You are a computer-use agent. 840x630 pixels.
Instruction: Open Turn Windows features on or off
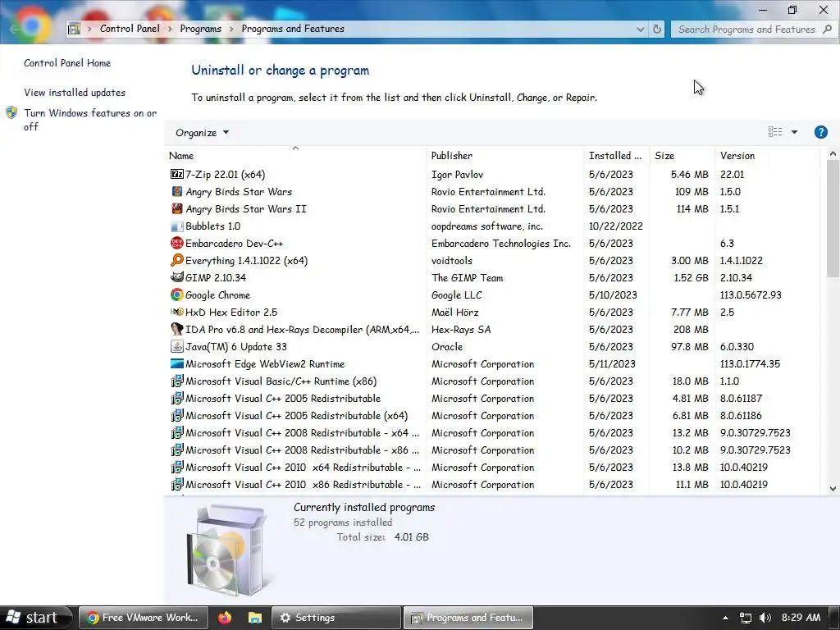coord(90,120)
